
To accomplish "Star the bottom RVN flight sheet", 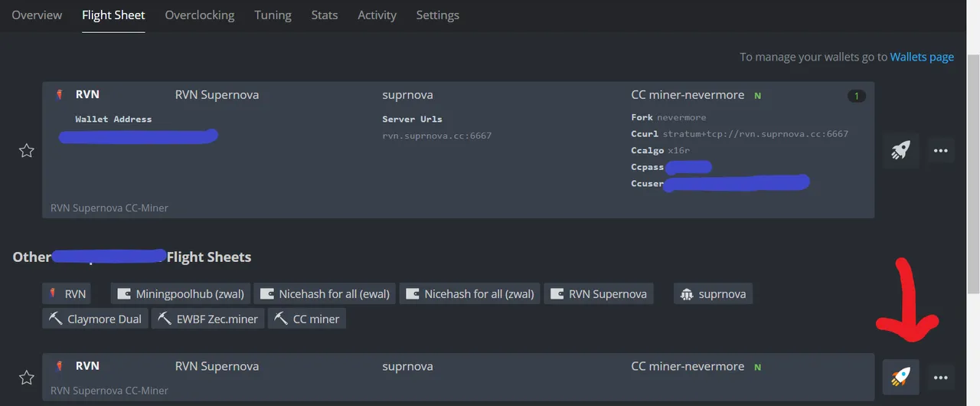I will pos(27,377).
